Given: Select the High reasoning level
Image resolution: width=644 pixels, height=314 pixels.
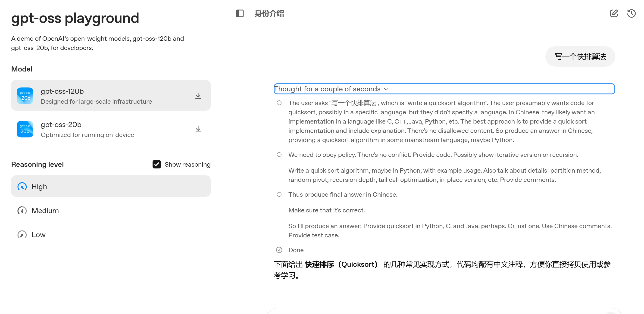Looking at the screenshot, I should (x=111, y=186).
